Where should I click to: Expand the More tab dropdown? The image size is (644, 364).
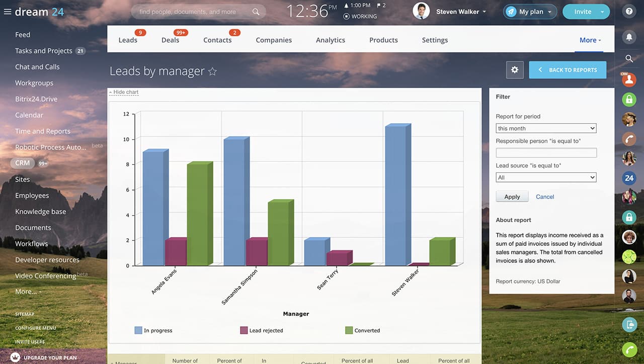(x=590, y=40)
